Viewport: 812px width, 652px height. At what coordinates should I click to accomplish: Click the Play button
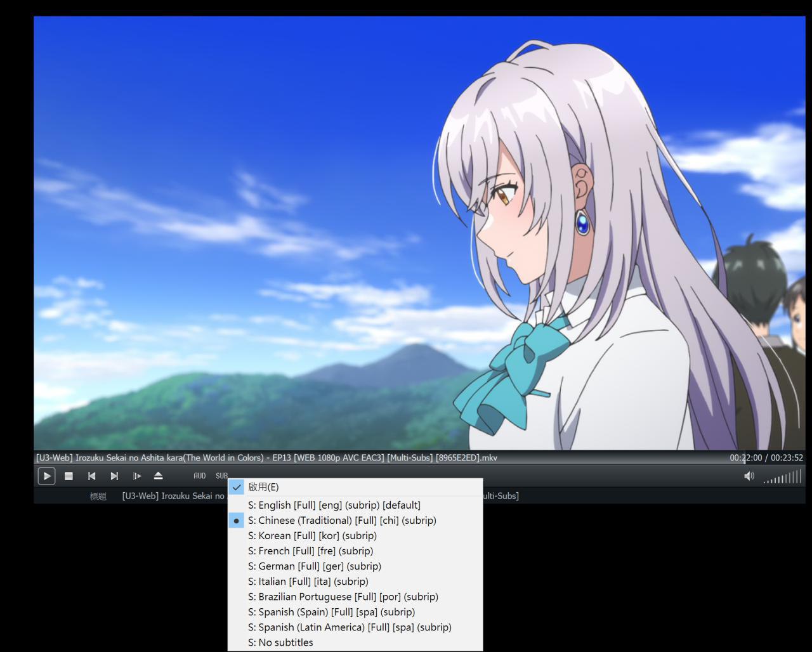46,476
